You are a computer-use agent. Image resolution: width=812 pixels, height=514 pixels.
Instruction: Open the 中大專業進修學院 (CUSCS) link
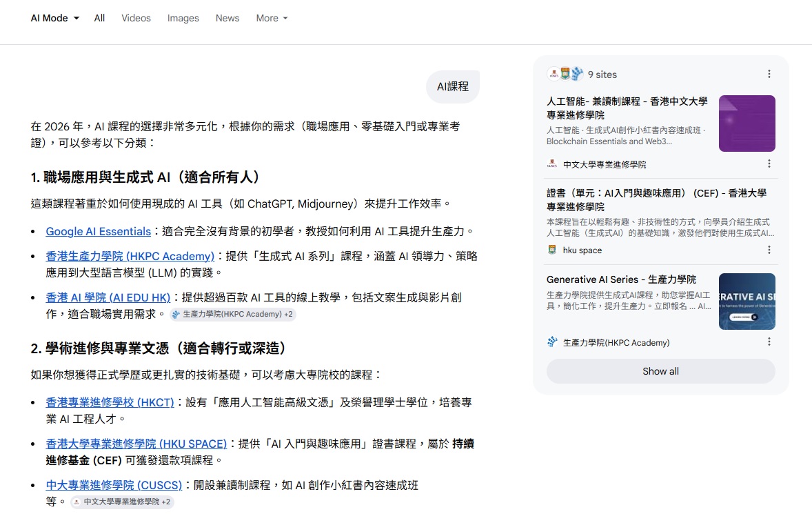114,485
